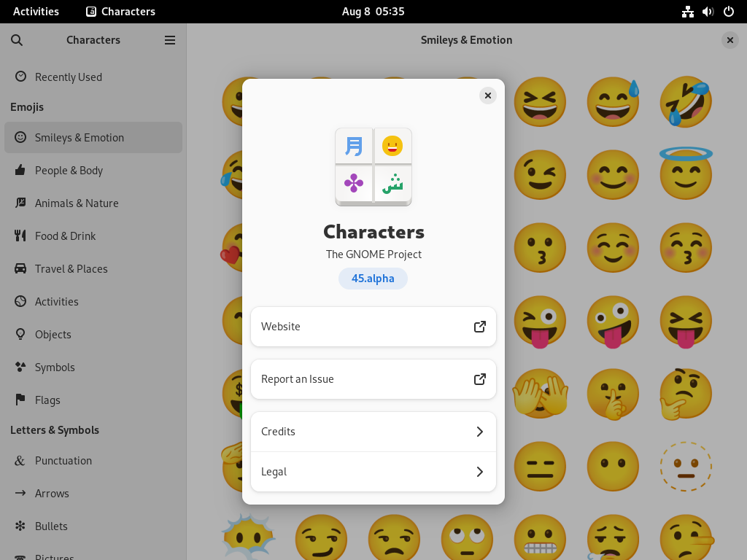The width and height of the screenshot is (747, 560).
Task: Click the power icon in top bar
Action: click(x=729, y=12)
